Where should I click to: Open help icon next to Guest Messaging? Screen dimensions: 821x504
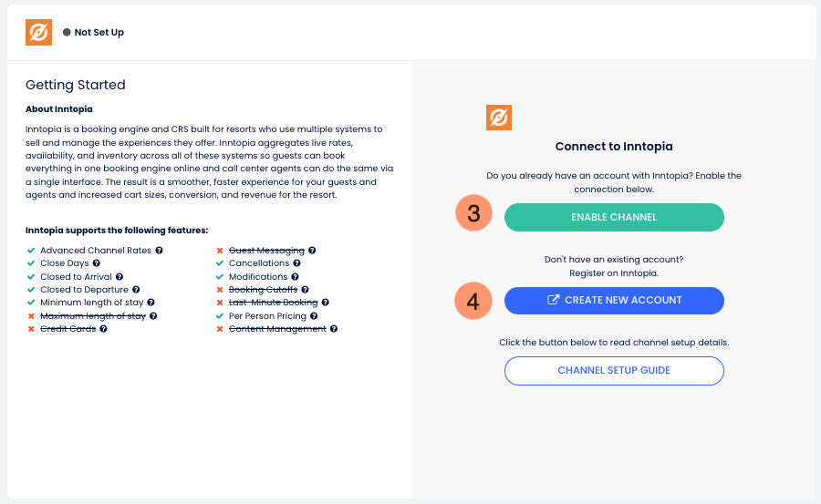[x=312, y=251]
